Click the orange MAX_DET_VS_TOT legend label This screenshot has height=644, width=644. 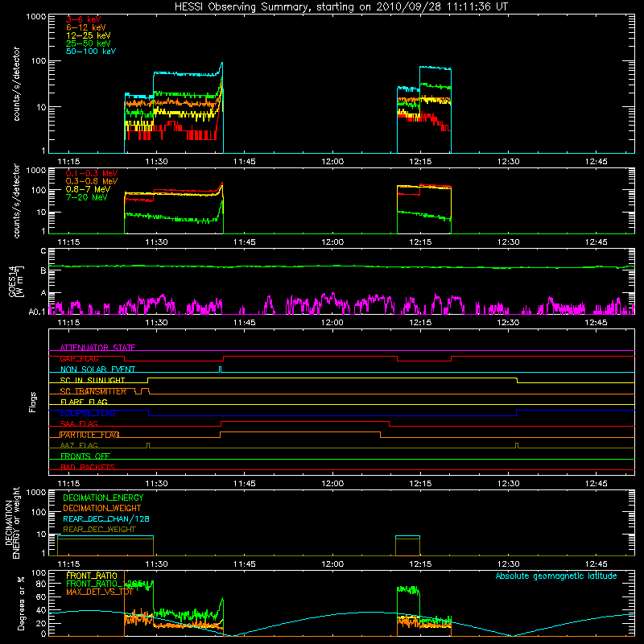pyautogui.click(x=99, y=592)
